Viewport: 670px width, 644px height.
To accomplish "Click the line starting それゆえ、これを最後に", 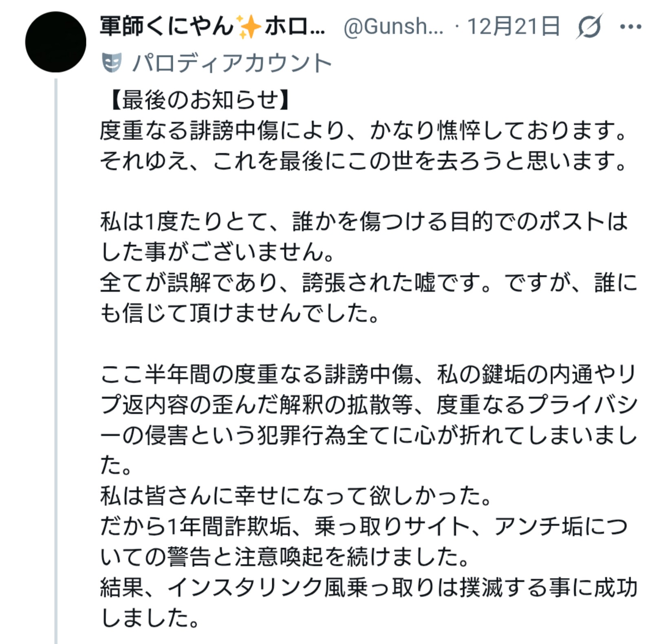I will coord(363,161).
